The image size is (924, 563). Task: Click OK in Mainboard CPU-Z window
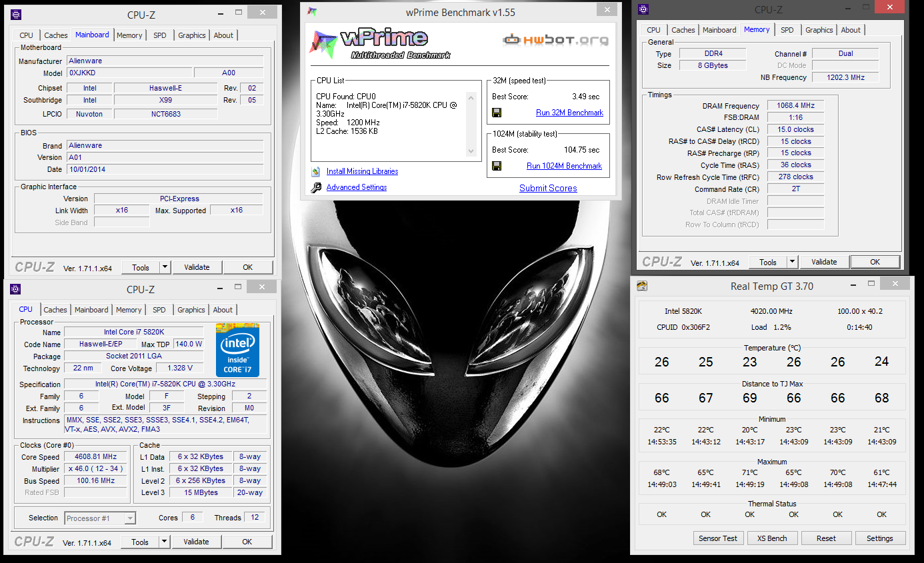pos(248,267)
